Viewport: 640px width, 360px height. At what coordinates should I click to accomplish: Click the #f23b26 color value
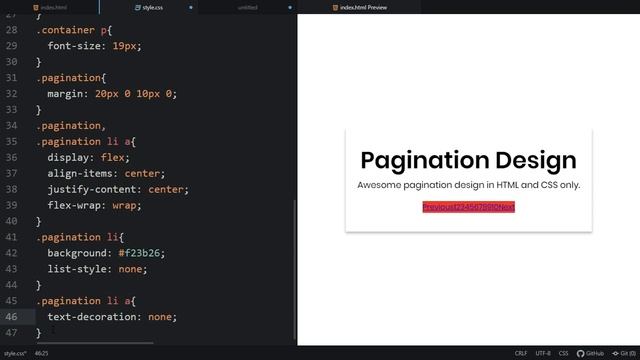(139, 253)
